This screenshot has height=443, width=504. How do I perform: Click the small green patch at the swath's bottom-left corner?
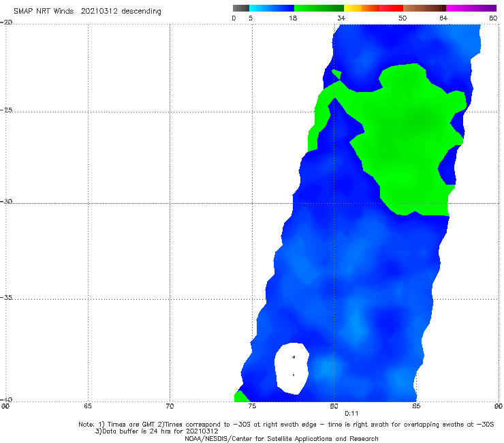[x=240, y=397]
